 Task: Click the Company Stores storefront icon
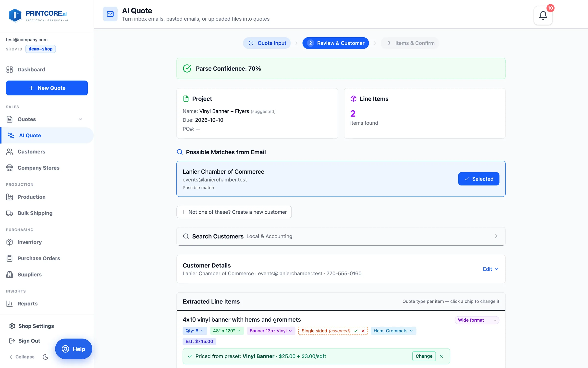tap(10, 168)
